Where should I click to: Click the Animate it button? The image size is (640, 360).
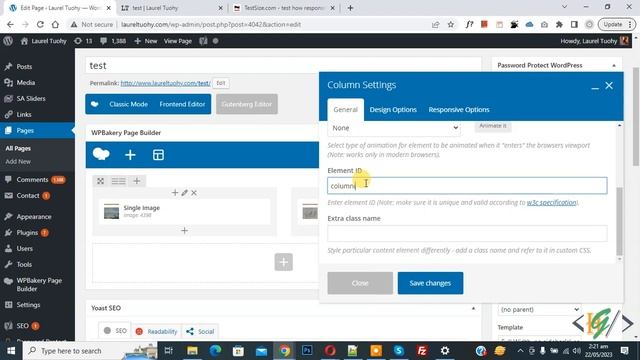pyautogui.click(x=493, y=126)
